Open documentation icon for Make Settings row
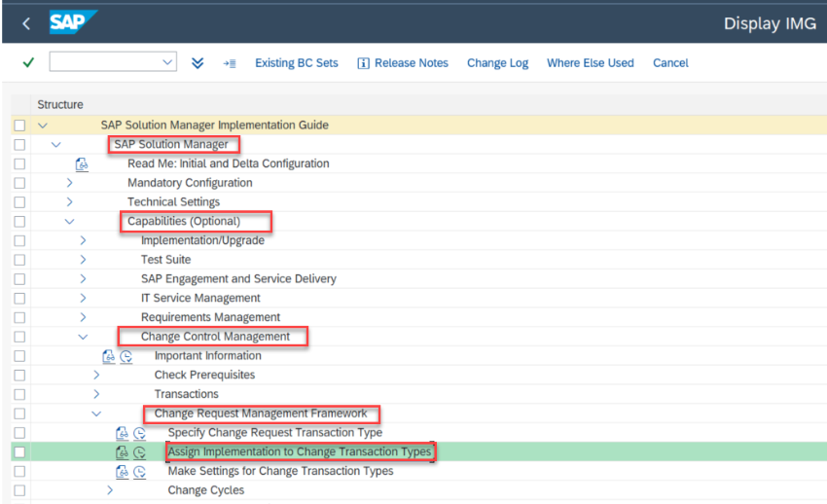Viewport: 827px width, 504px height. (122, 471)
